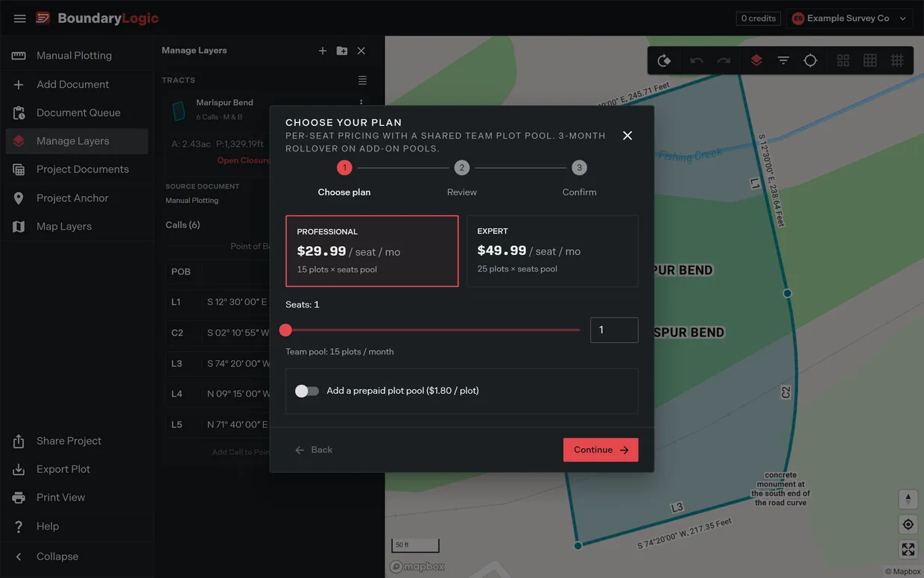Click the tract corner point near L1
The height and width of the screenshot is (578, 924).
pos(787,293)
